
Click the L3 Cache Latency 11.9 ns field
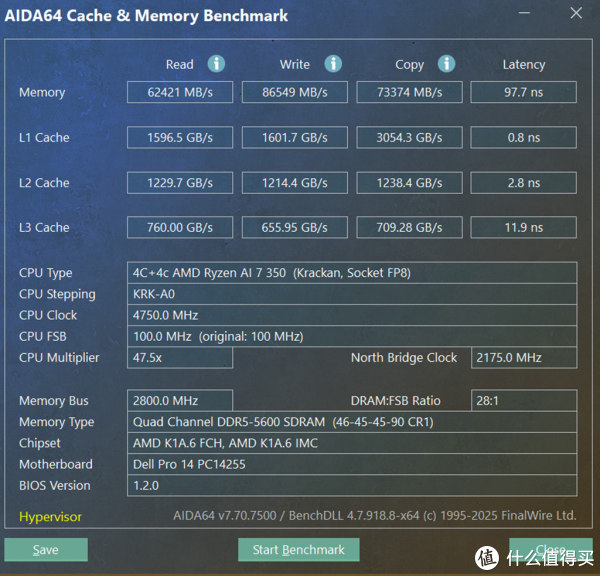click(x=523, y=227)
